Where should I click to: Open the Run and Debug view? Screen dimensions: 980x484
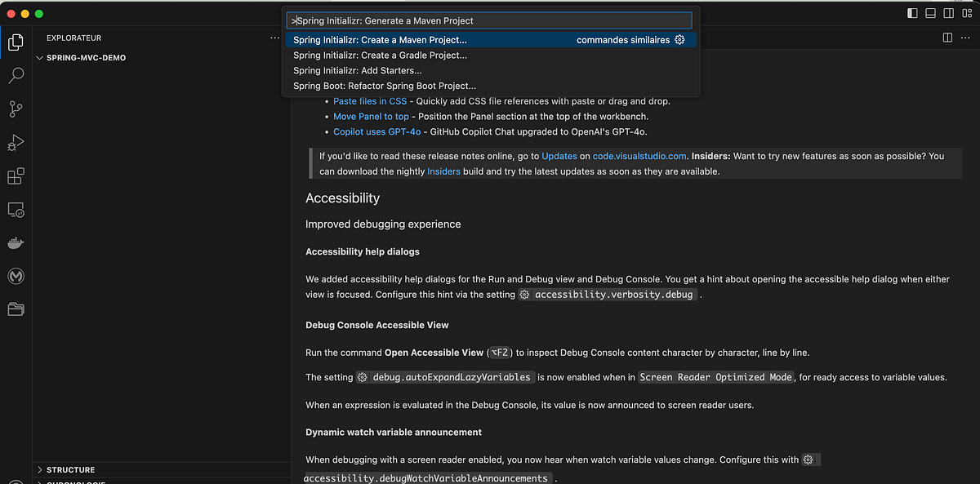[15, 142]
